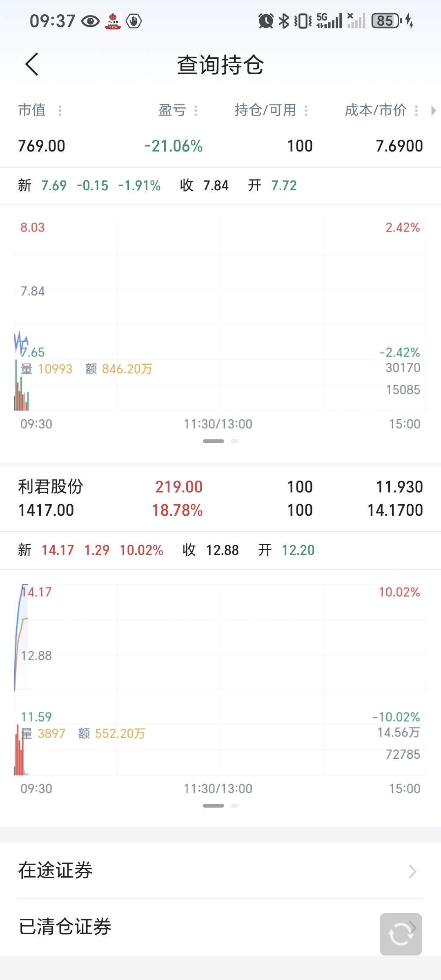Image resolution: width=441 pixels, height=980 pixels.
Task: Switch 利君股份 chart page via indicator dot
Action: 234,806
